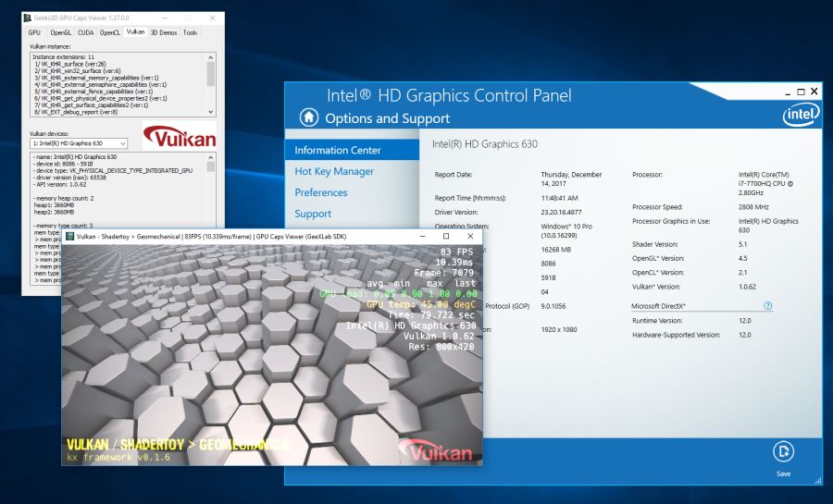Minimize the Vulkan Shadertoy demo window
Image resolution: width=833 pixels, height=504 pixels.
423,236
